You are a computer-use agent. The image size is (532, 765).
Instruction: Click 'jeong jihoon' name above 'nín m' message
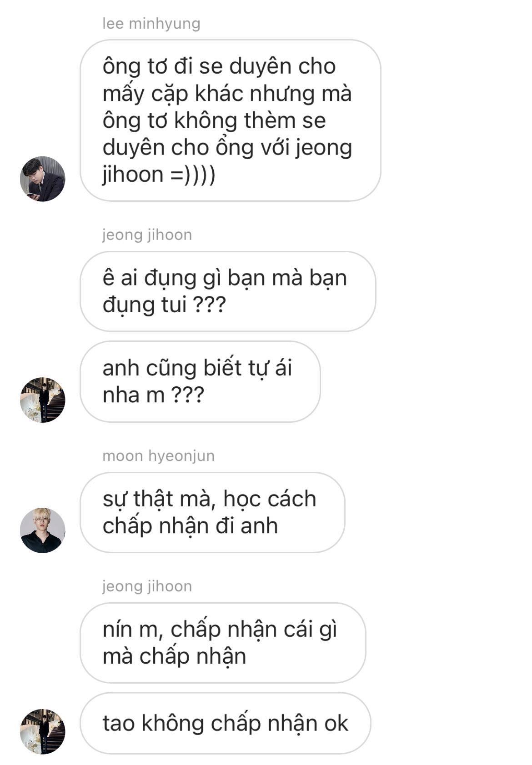[x=147, y=586]
